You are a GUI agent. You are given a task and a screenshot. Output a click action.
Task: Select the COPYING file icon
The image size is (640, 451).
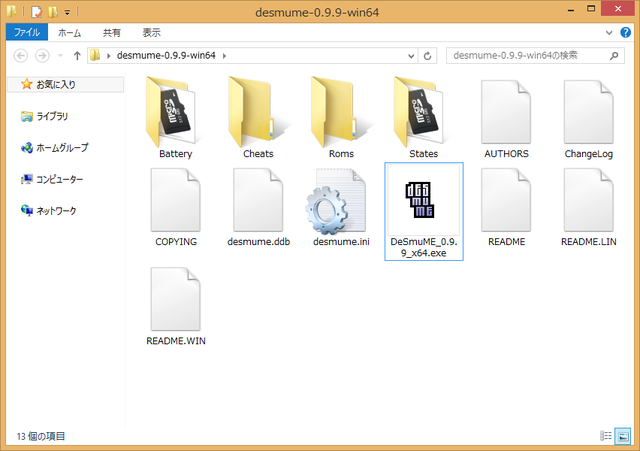pyautogui.click(x=176, y=200)
